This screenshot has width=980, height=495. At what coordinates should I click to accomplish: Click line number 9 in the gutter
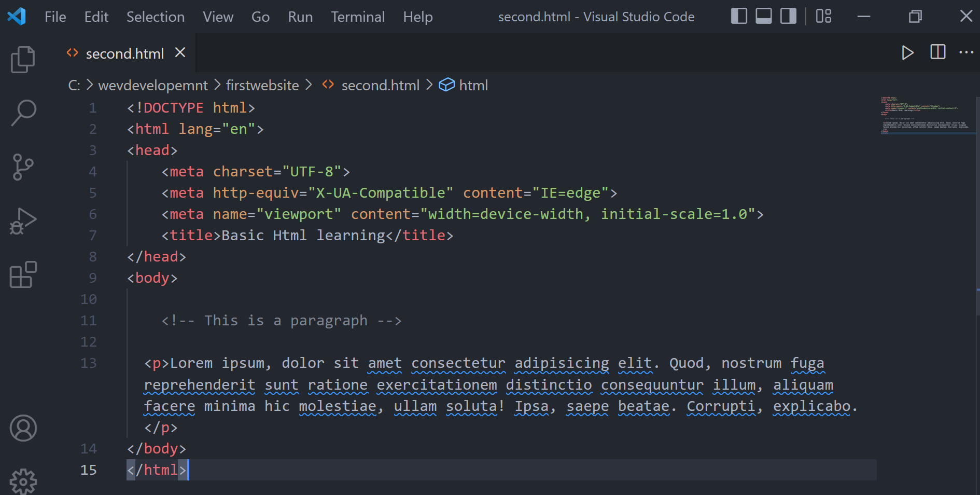(93, 278)
